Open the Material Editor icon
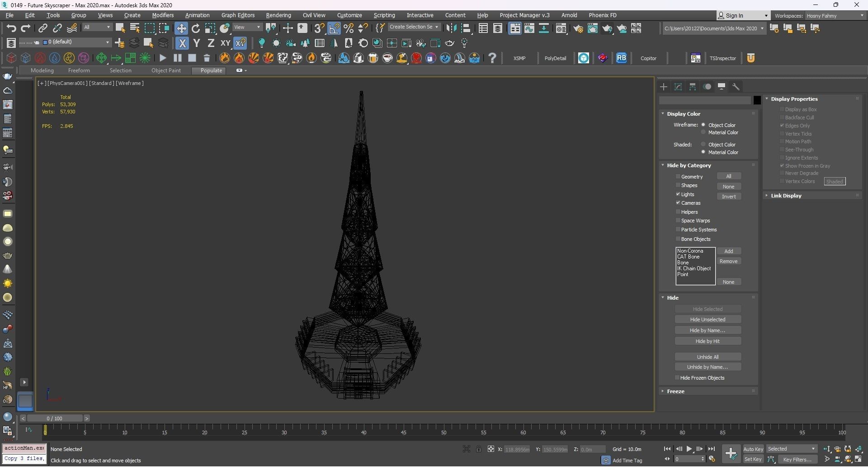This screenshot has width=868, height=470. (561, 28)
